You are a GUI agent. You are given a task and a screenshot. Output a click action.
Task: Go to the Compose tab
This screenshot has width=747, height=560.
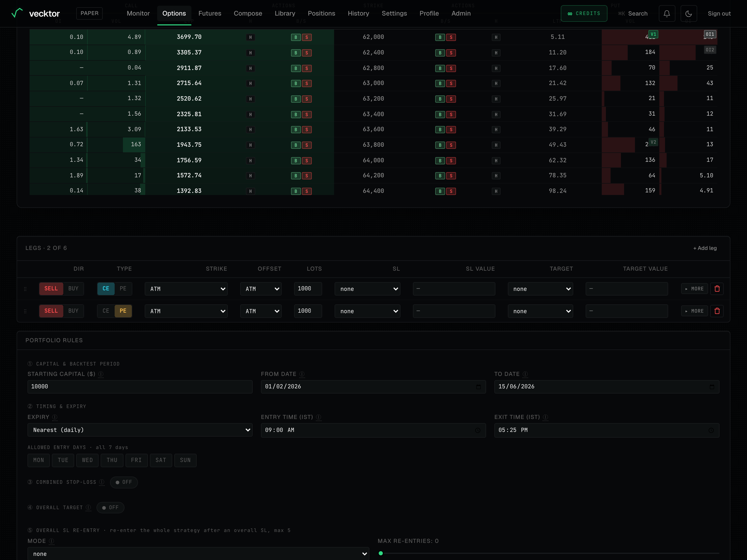click(x=248, y=13)
